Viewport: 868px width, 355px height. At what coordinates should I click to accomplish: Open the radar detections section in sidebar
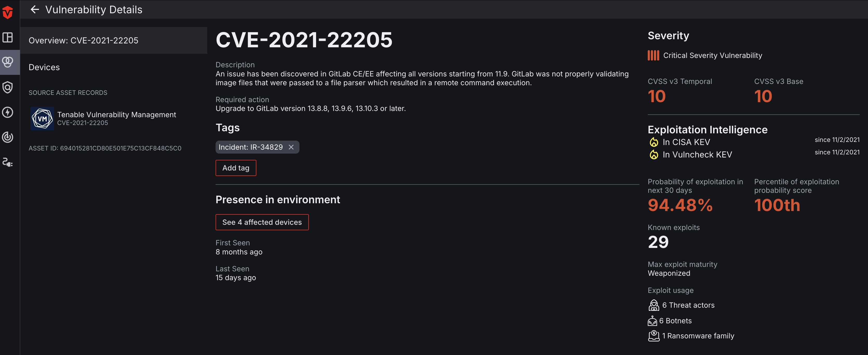8,137
